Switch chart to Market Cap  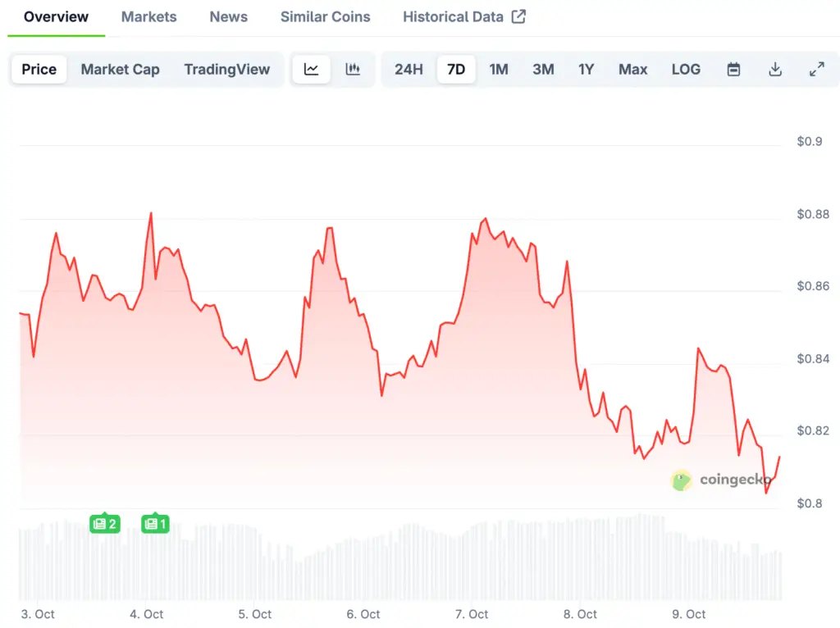pyautogui.click(x=120, y=70)
